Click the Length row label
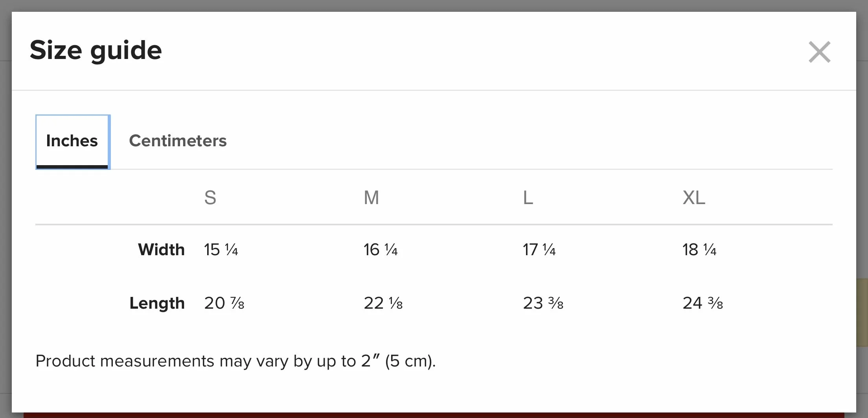The image size is (868, 418). [157, 304]
